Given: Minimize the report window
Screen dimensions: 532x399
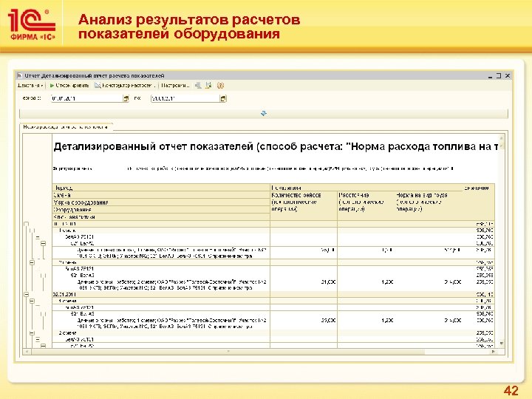Looking at the screenshot, I should click(x=490, y=76).
